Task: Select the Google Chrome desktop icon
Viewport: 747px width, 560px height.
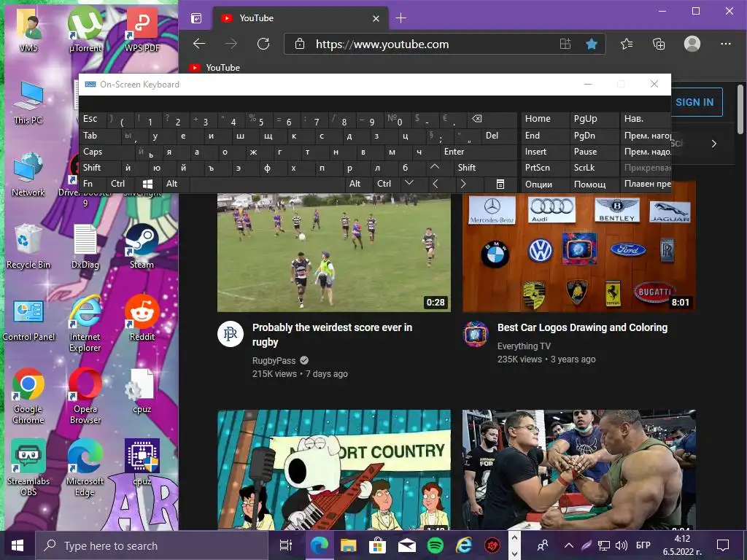Action: point(28,395)
